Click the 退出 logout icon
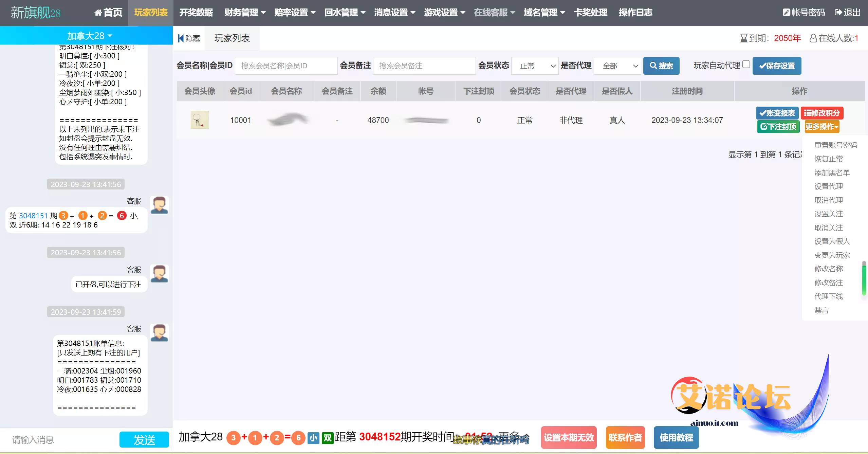 coord(838,13)
